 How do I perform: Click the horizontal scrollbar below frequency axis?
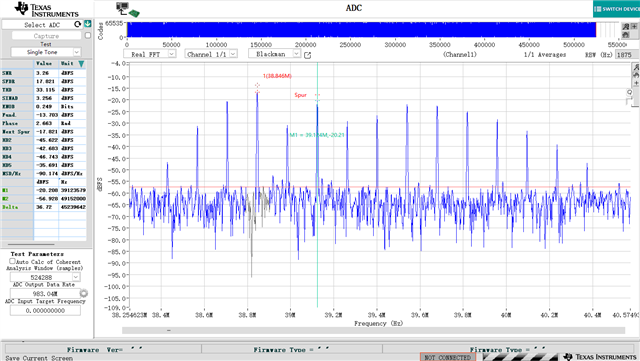click(x=373, y=330)
